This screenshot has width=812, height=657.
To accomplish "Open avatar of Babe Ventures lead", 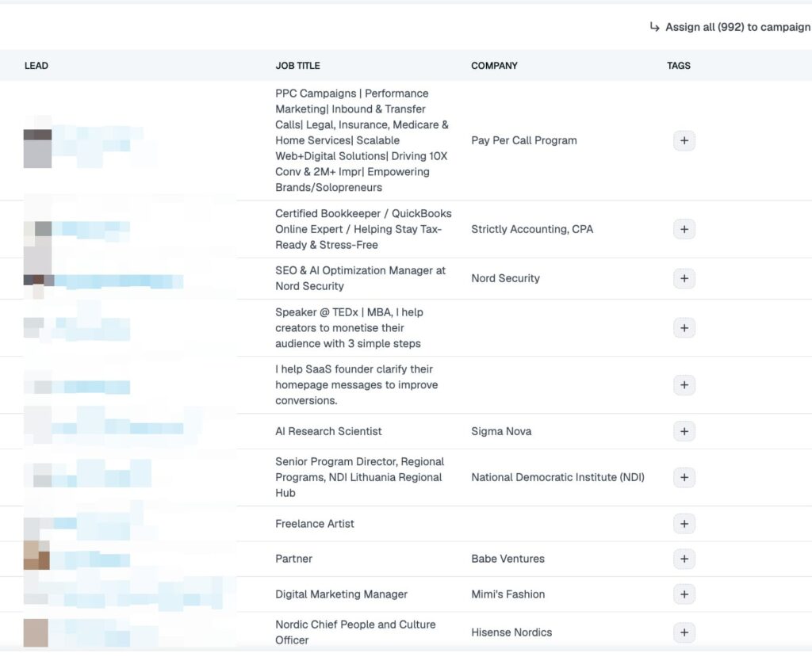I will (36, 556).
